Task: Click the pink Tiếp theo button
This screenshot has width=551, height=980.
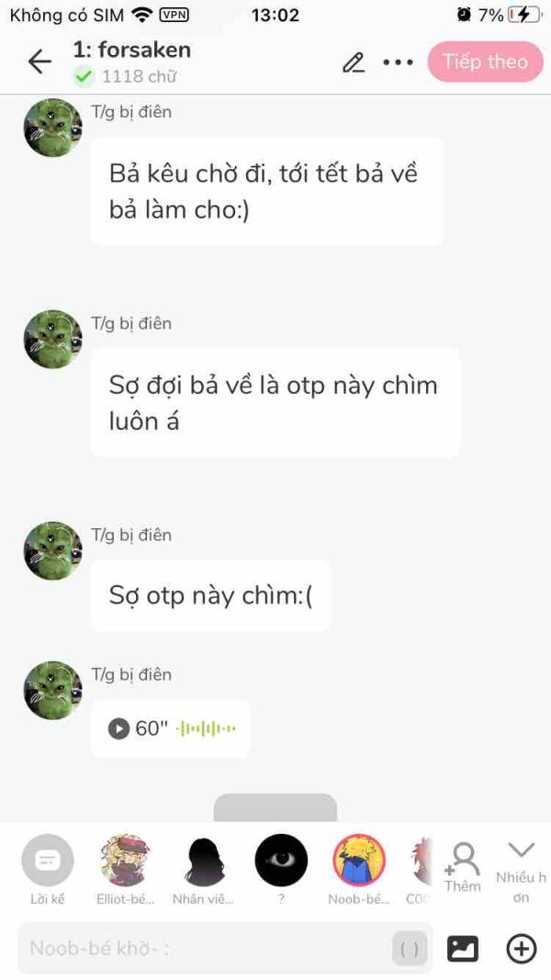Action: click(486, 62)
